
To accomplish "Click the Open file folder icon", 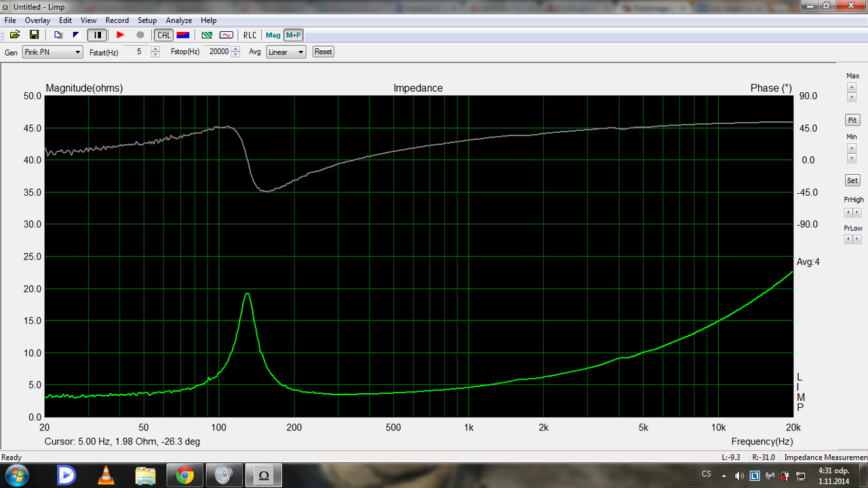I will click(x=14, y=35).
